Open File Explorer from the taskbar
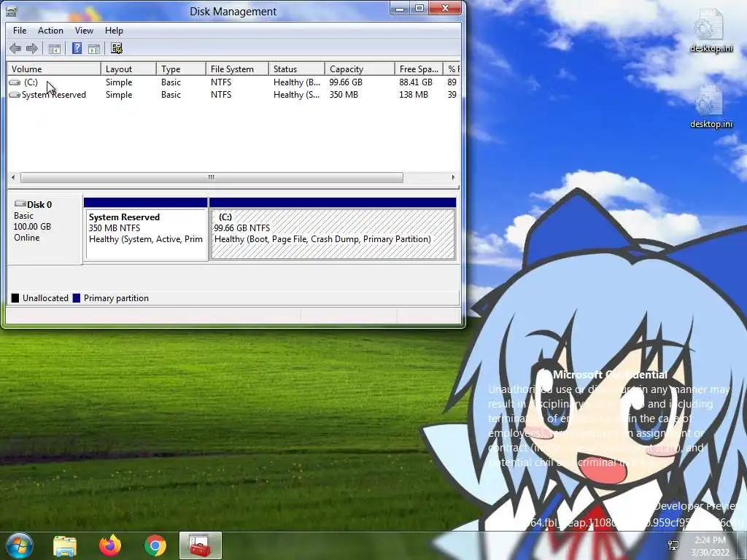 (65, 545)
